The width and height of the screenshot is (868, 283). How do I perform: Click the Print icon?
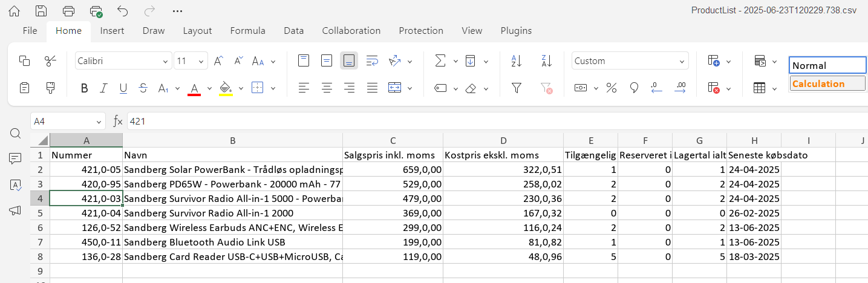click(68, 11)
